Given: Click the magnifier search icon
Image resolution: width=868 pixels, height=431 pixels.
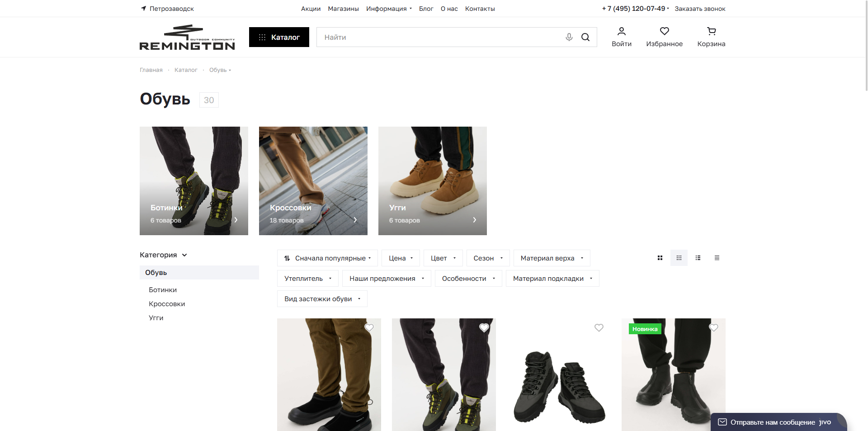Looking at the screenshot, I should click(x=585, y=37).
